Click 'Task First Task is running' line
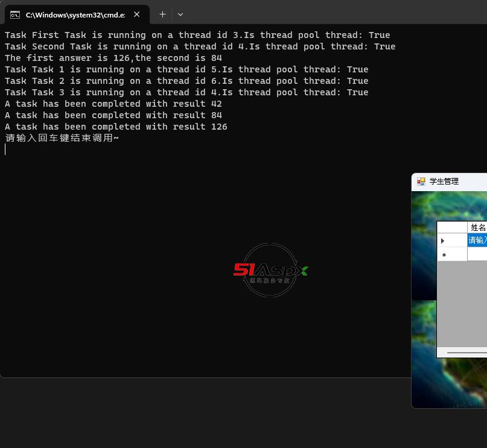Image resolution: width=487 pixels, height=448 pixels. tap(197, 35)
